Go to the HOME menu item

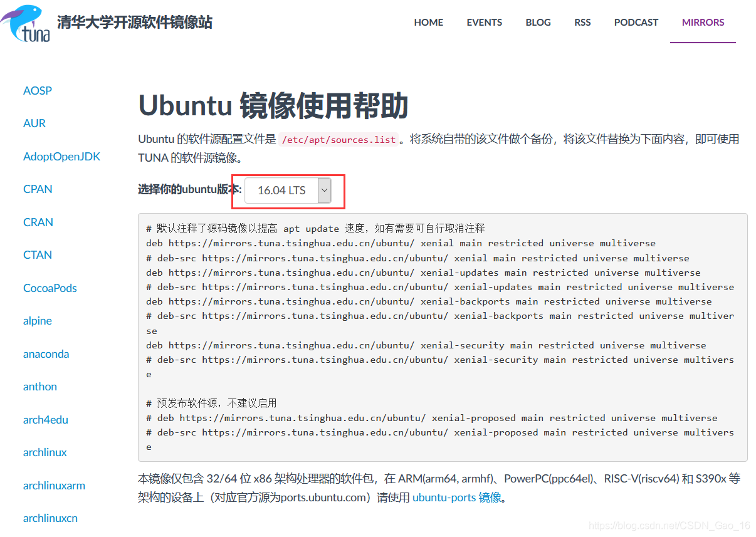click(429, 22)
